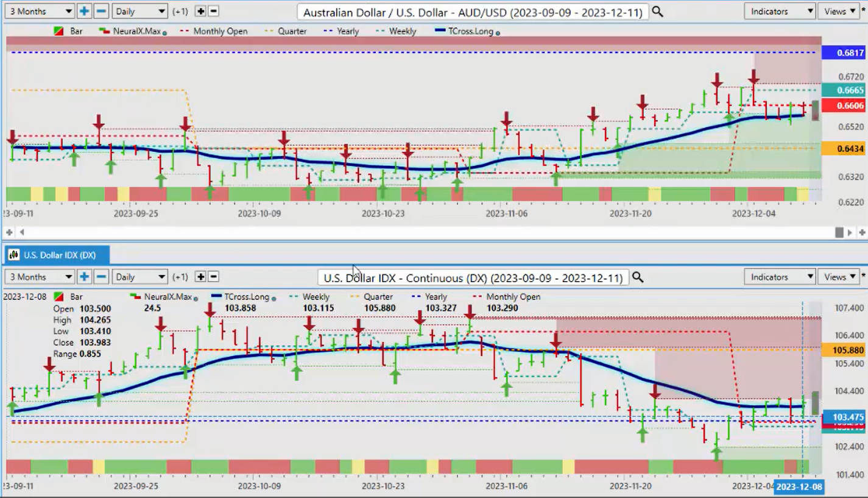The width and height of the screenshot is (868, 498).
Task: Open Views dropdown in AUD/USD chart
Action: coord(840,11)
